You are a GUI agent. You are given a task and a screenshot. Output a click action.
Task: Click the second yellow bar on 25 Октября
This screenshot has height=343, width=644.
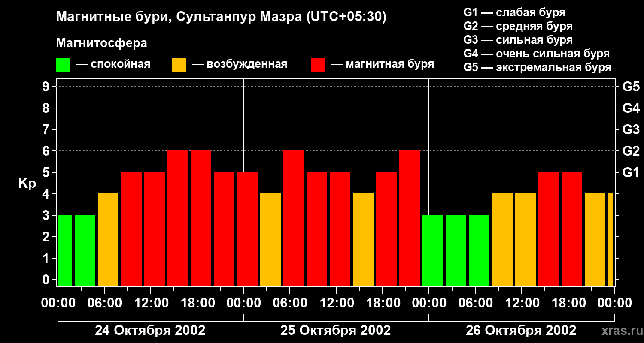click(363, 240)
